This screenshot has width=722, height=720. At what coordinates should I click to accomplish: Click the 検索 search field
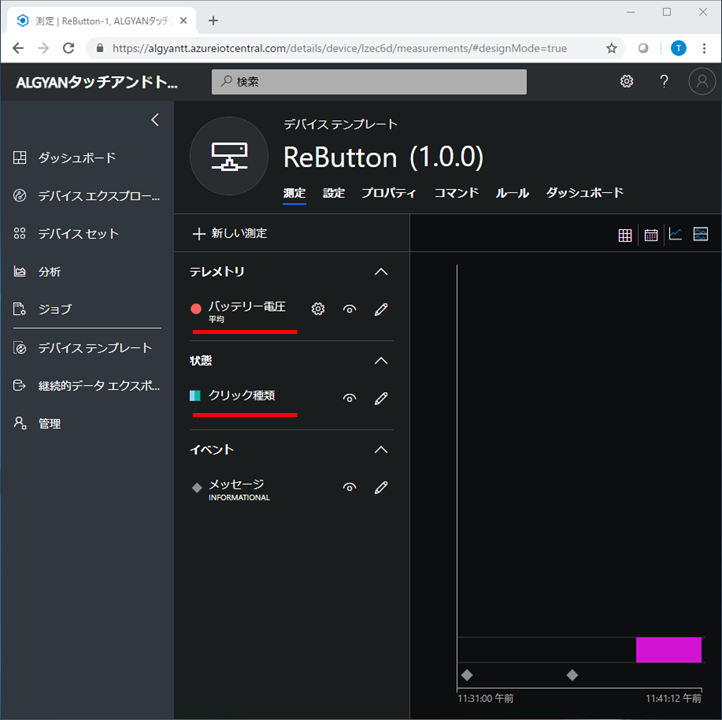pyautogui.click(x=369, y=82)
